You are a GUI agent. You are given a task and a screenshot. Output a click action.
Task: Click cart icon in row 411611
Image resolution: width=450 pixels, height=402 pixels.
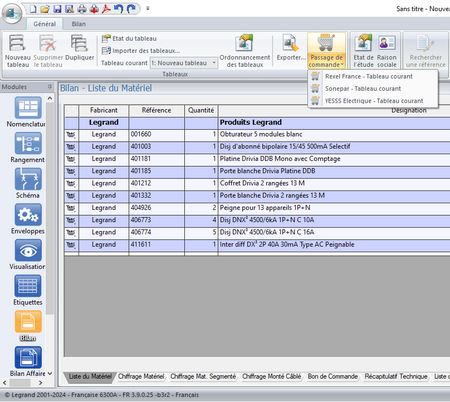[71, 245]
